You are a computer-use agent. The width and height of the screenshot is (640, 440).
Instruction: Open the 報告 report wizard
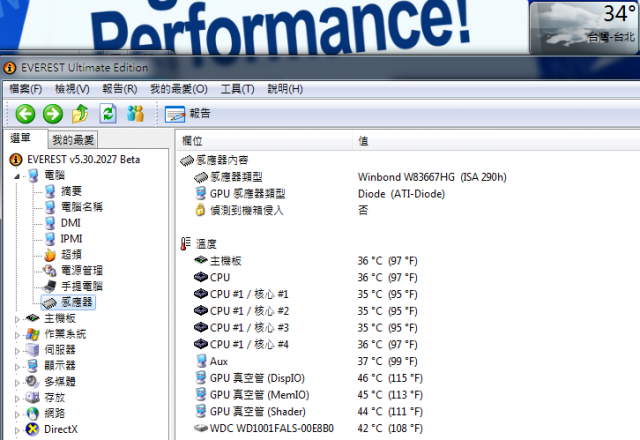188,114
